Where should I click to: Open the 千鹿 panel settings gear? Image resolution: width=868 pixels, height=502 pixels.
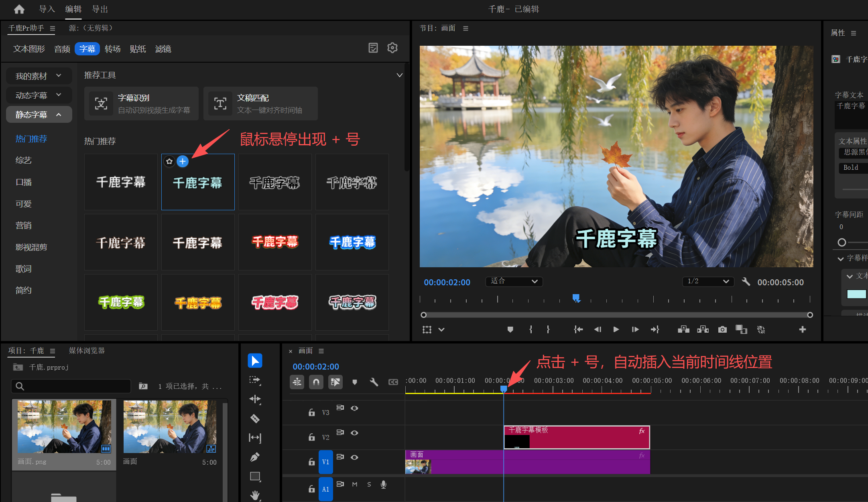click(x=392, y=48)
